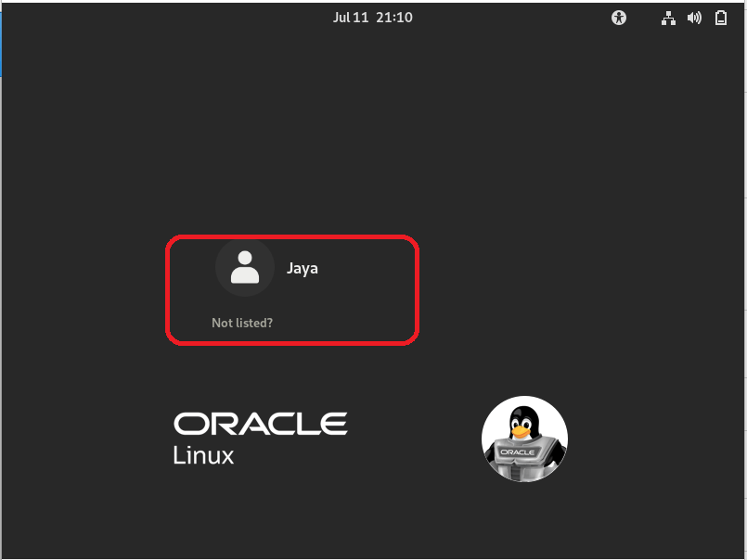
Task: Open the date and time clock
Action: click(x=372, y=18)
